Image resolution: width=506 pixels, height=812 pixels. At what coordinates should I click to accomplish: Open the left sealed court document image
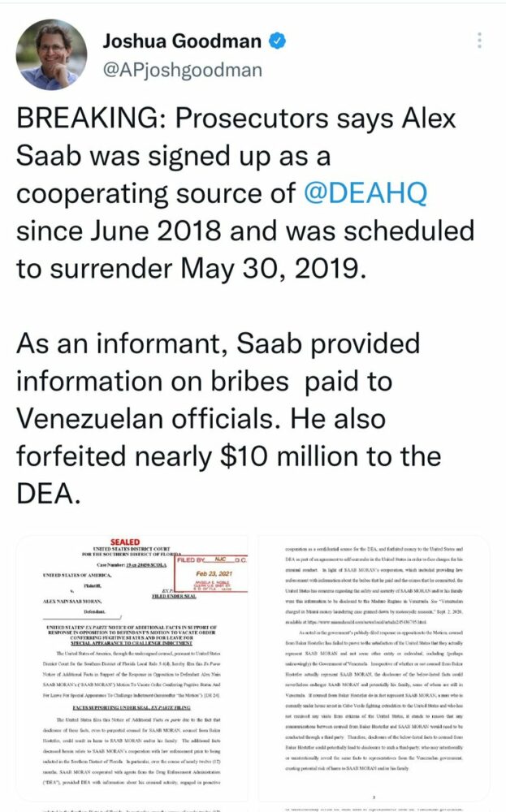click(x=132, y=668)
